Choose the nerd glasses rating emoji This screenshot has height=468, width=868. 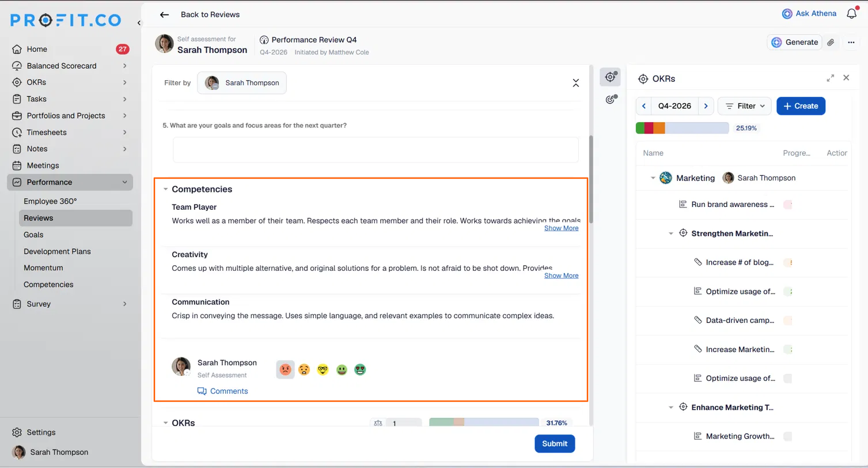pyautogui.click(x=323, y=369)
